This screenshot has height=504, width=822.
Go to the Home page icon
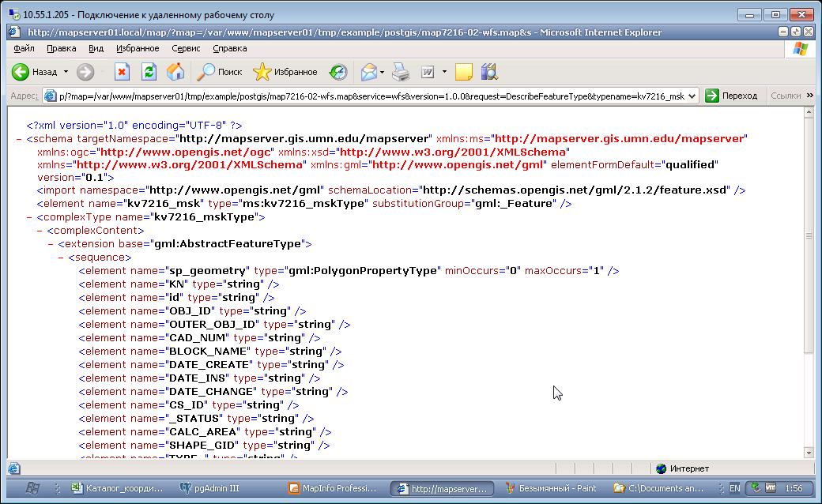click(175, 72)
